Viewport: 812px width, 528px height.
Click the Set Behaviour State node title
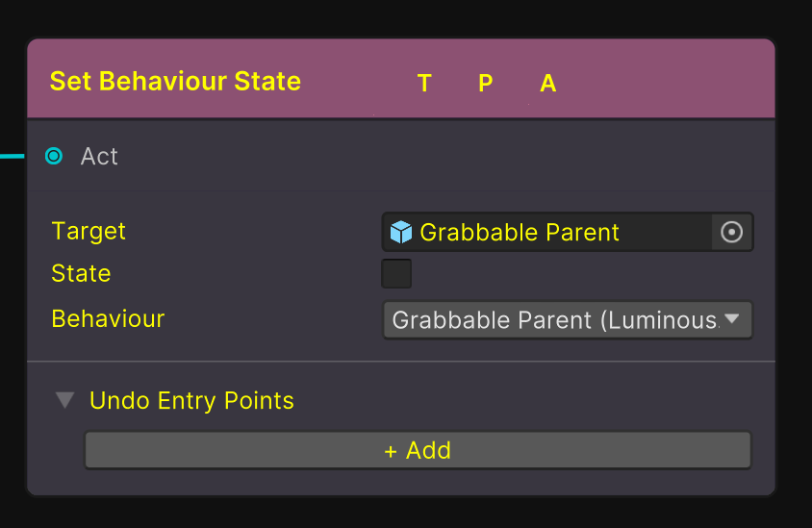175,81
